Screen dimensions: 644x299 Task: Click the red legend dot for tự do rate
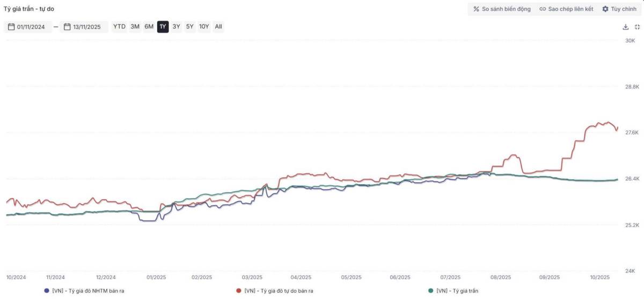point(238,290)
